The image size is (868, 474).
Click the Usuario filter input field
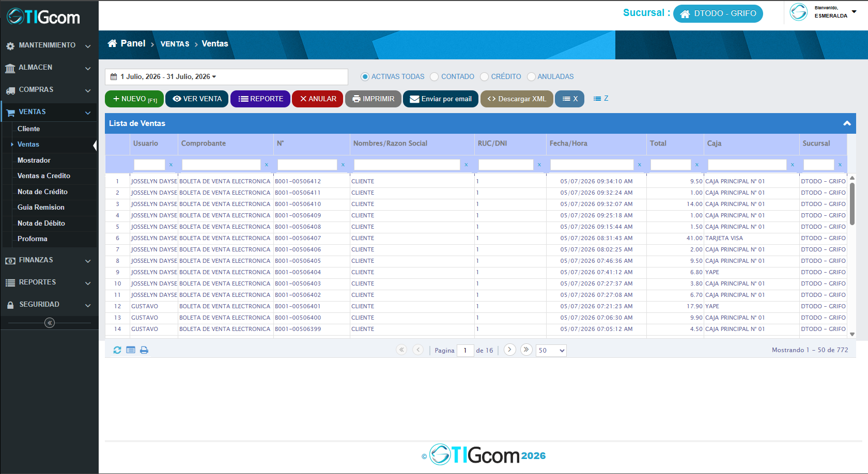click(149, 165)
